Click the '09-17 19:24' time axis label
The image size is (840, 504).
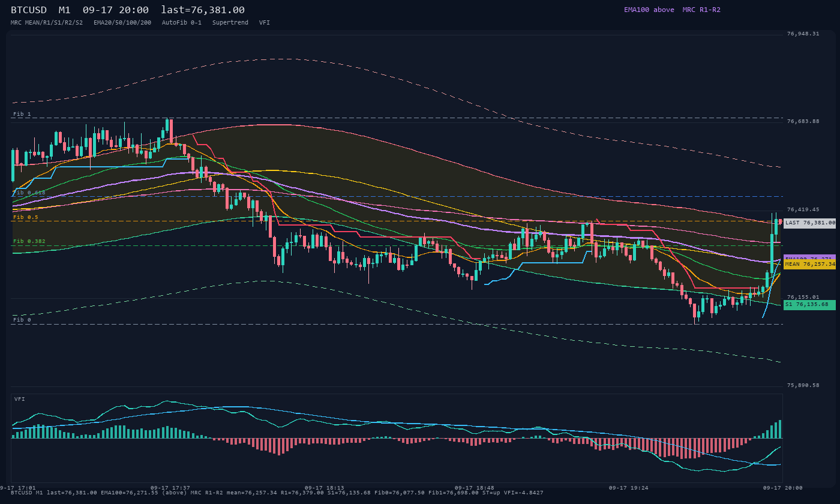coord(629,488)
